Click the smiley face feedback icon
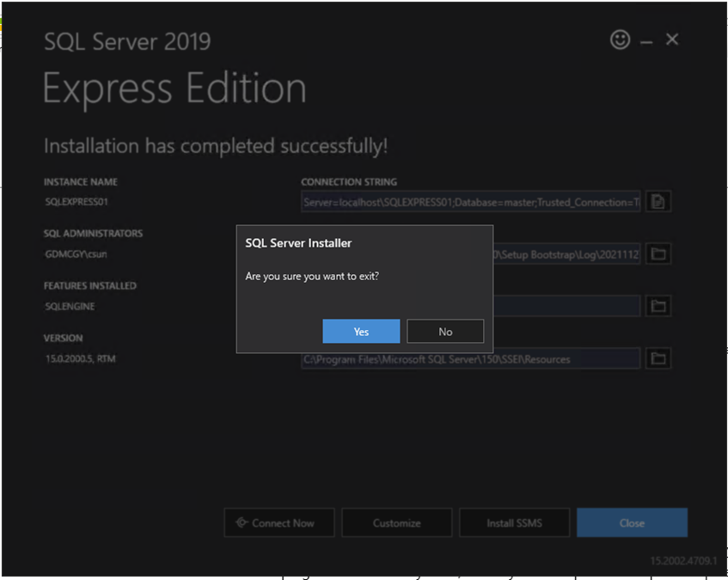 click(620, 40)
